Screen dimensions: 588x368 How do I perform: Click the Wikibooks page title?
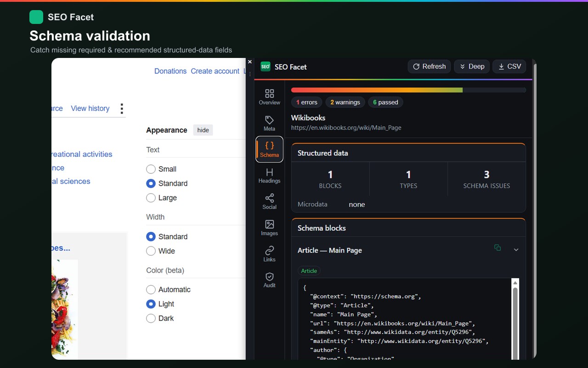tap(308, 118)
